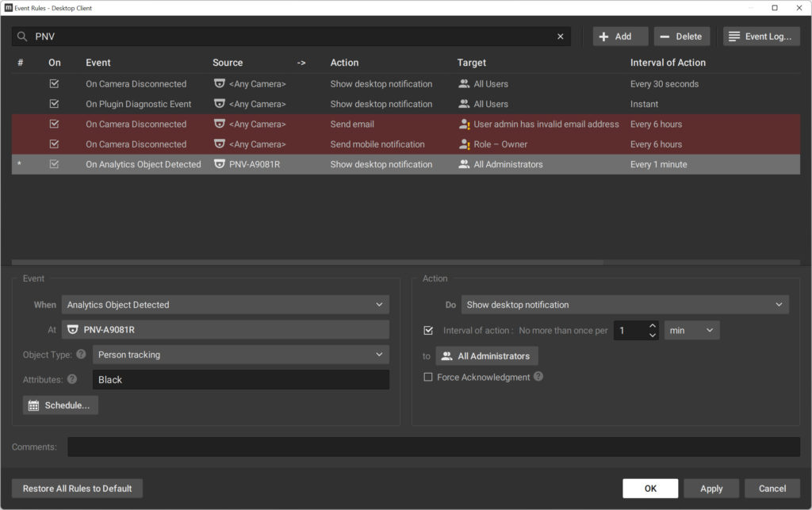Maximize the Event Rules window
Image resolution: width=812 pixels, height=510 pixels.
pos(775,8)
